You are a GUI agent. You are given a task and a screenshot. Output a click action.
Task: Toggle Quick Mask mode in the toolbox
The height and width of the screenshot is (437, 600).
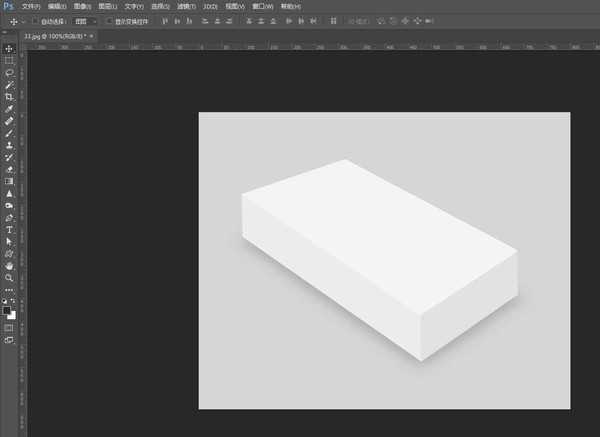pos(9,327)
